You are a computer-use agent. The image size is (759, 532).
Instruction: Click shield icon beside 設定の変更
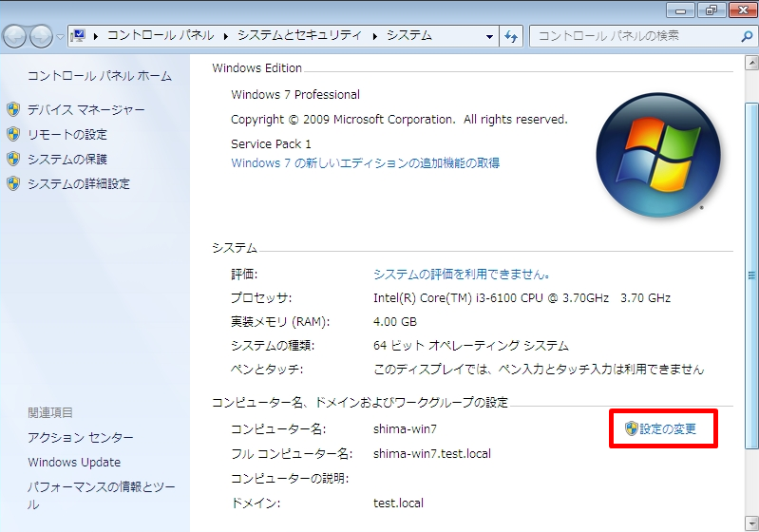tap(631, 428)
